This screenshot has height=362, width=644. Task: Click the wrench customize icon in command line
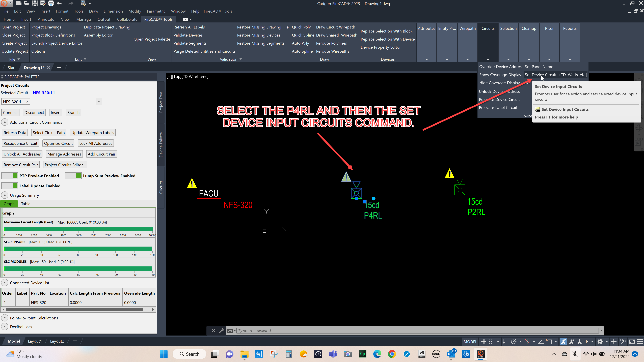click(x=221, y=330)
